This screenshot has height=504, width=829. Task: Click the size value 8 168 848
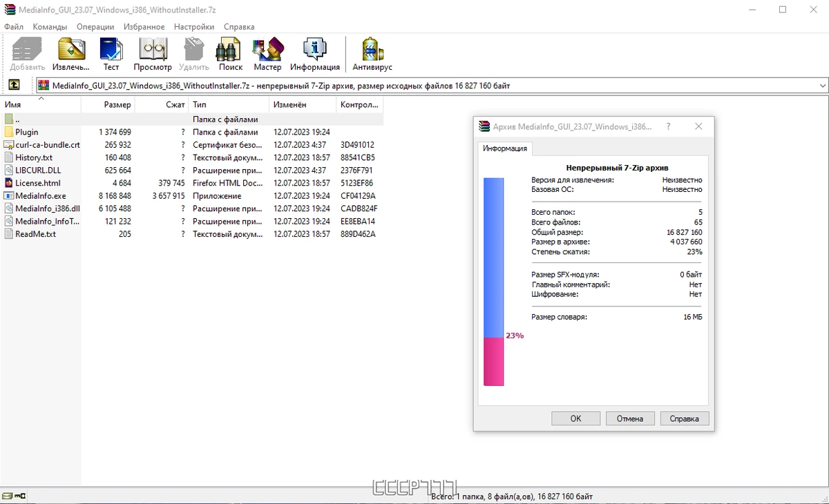pos(115,196)
